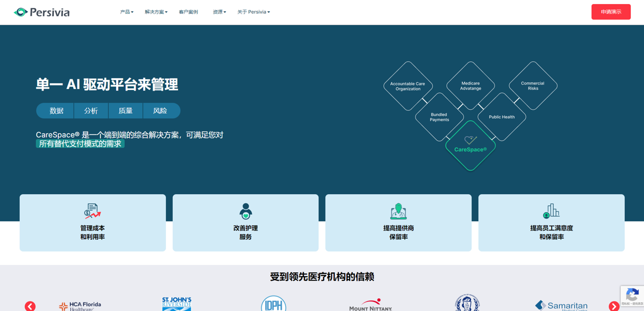The image size is (644, 311).
Task: Click the 申请演示 button
Action: [611, 12]
